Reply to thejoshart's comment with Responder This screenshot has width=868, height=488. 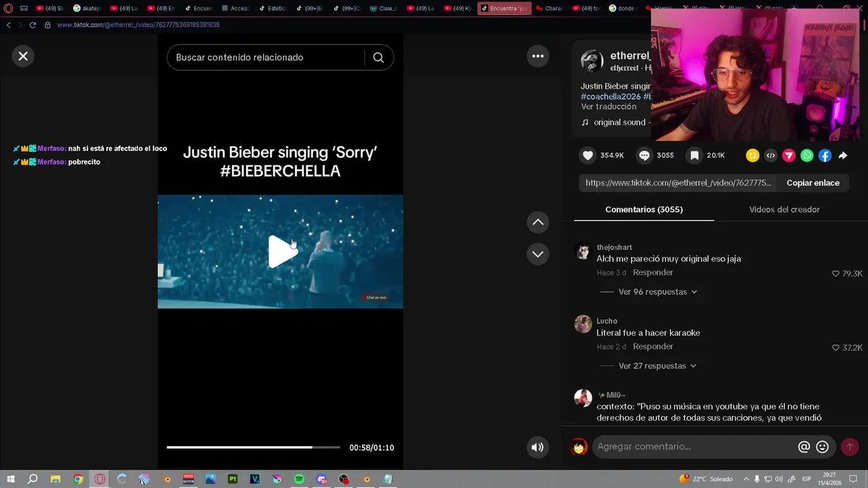point(653,272)
